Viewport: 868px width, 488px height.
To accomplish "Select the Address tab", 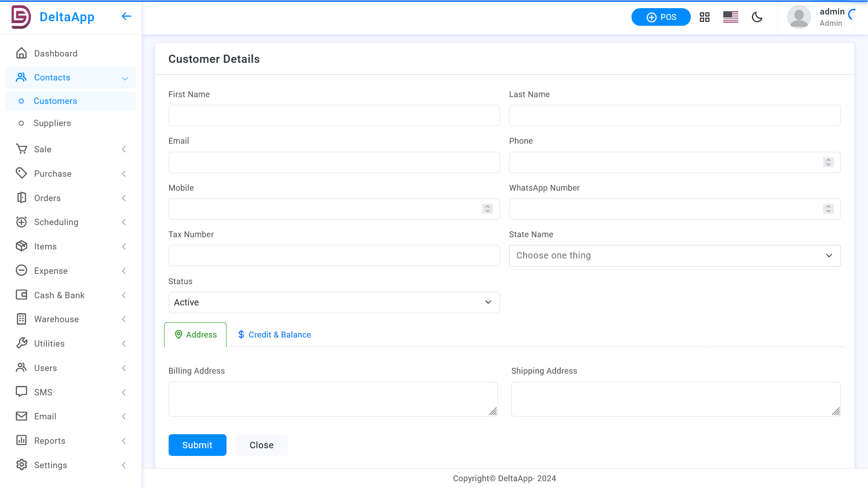I will [x=195, y=334].
